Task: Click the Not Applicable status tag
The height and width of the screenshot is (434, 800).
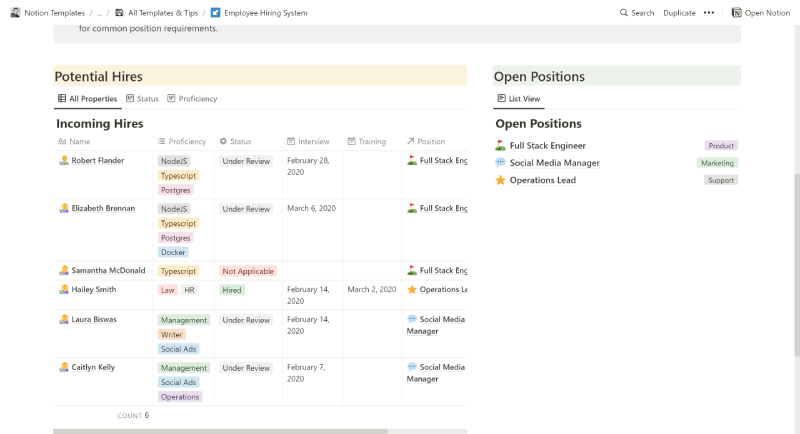Action: click(248, 271)
